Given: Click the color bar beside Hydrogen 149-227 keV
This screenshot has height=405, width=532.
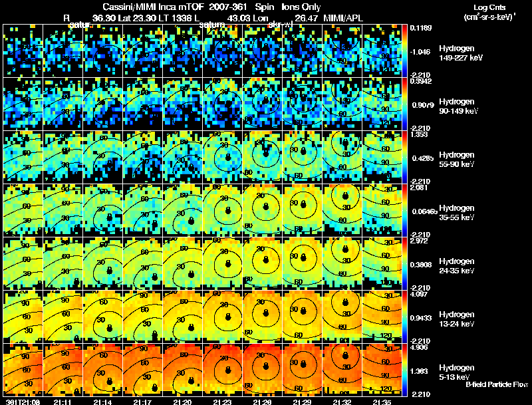Looking at the screenshot, I should (404, 51).
